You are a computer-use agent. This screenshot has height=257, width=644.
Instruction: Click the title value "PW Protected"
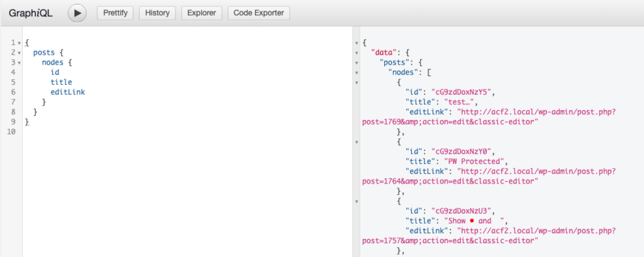[474, 161]
